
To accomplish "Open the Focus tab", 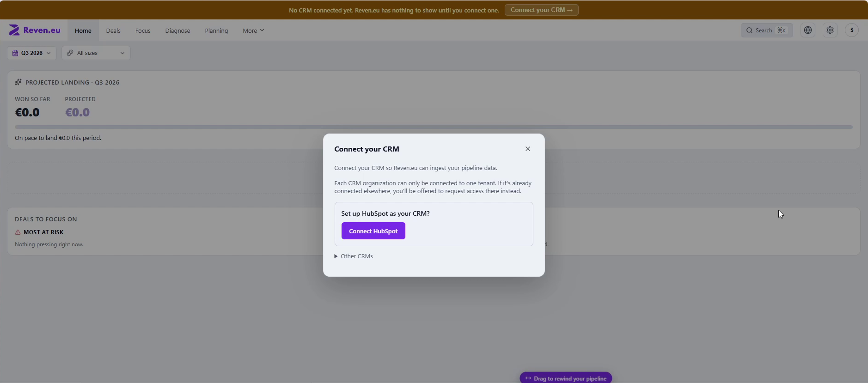I will 143,30.
